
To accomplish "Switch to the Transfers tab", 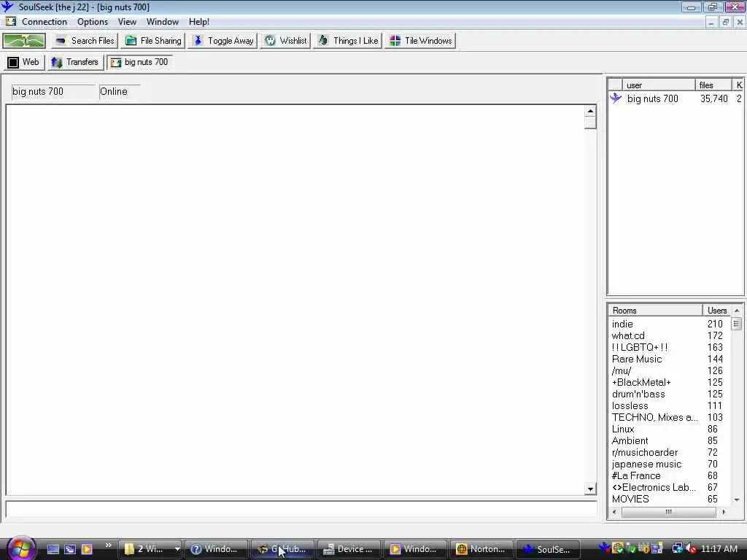I will (x=75, y=63).
